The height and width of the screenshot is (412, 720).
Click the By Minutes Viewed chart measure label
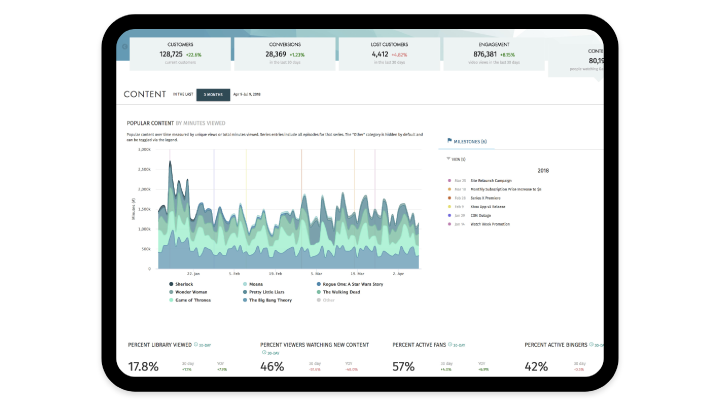click(x=200, y=123)
